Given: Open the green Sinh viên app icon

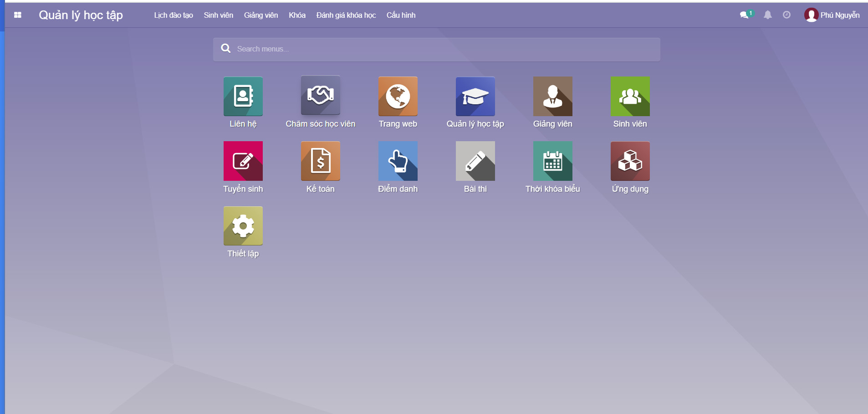Looking at the screenshot, I should [x=630, y=96].
